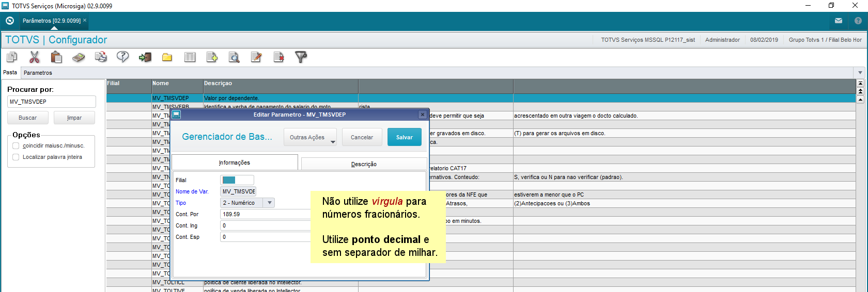Click the Procurar por search field
Image resolution: width=868 pixels, height=292 pixels.
(x=52, y=102)
